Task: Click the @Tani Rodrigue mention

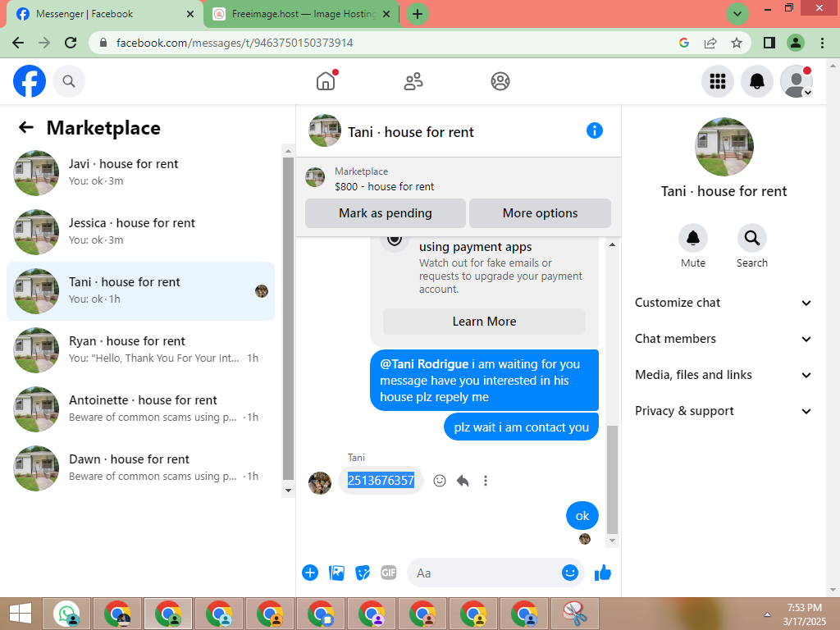Action: 424,364
